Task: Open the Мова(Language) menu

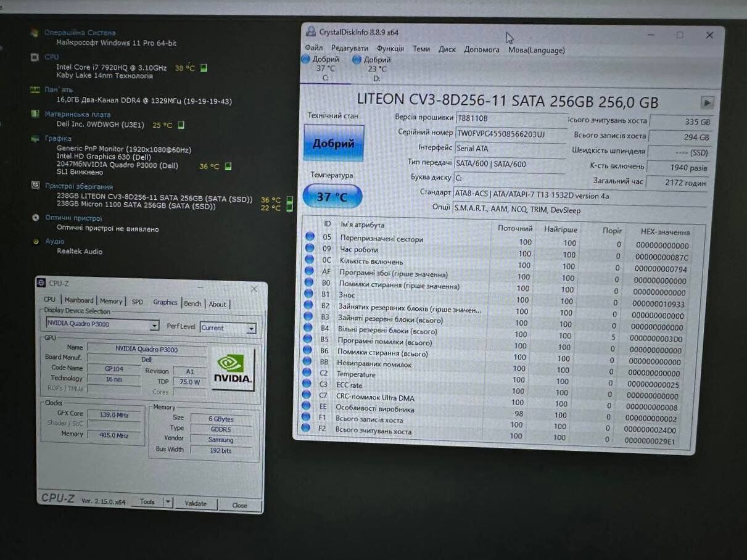Action: 536,50
